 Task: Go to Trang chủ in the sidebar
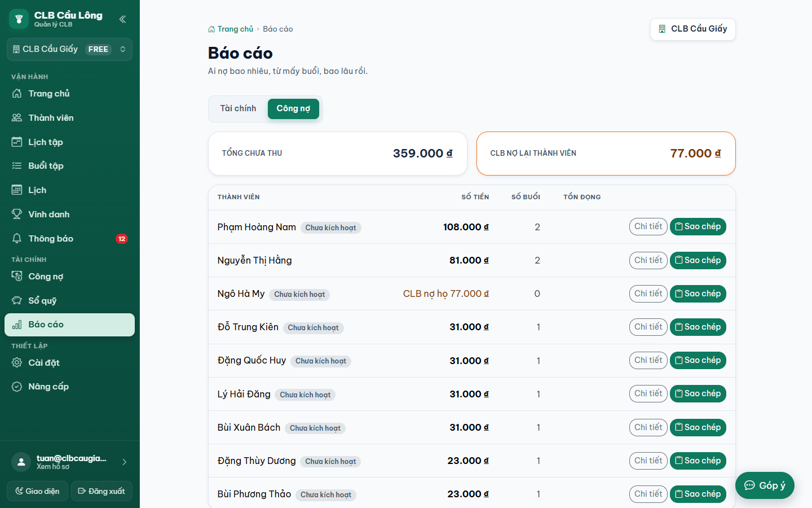[69, 94]
